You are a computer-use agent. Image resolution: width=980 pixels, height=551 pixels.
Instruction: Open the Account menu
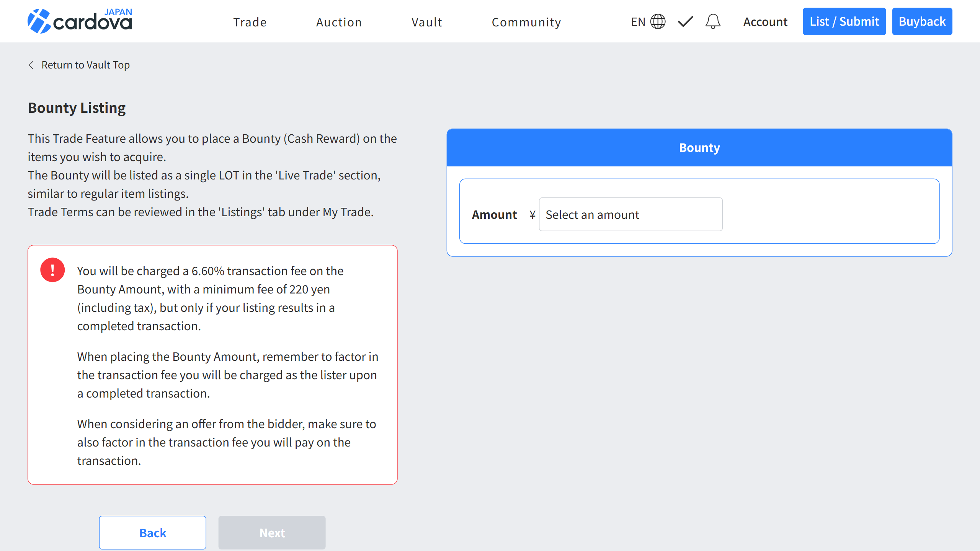pos(765,22)
